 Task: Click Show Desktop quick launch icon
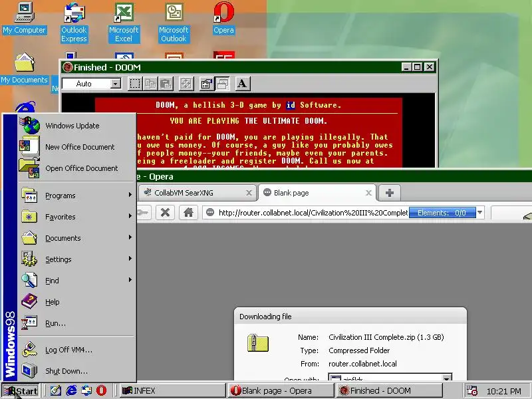coord(56,390)
